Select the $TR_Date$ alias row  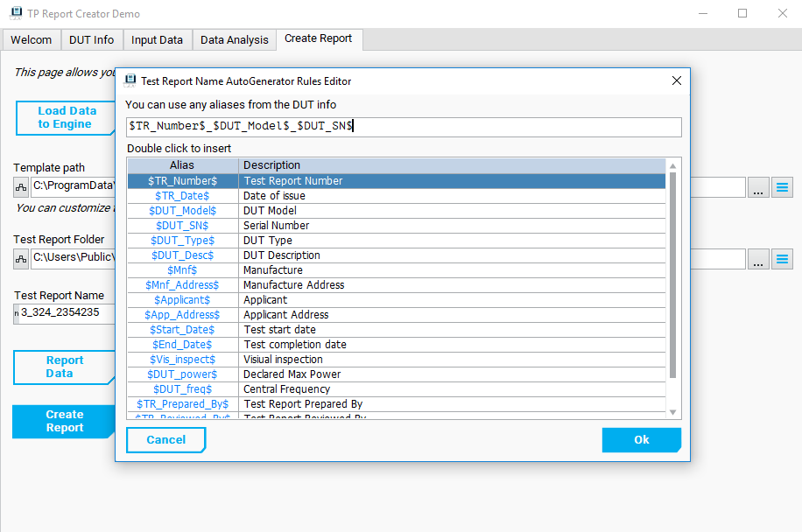182,196
